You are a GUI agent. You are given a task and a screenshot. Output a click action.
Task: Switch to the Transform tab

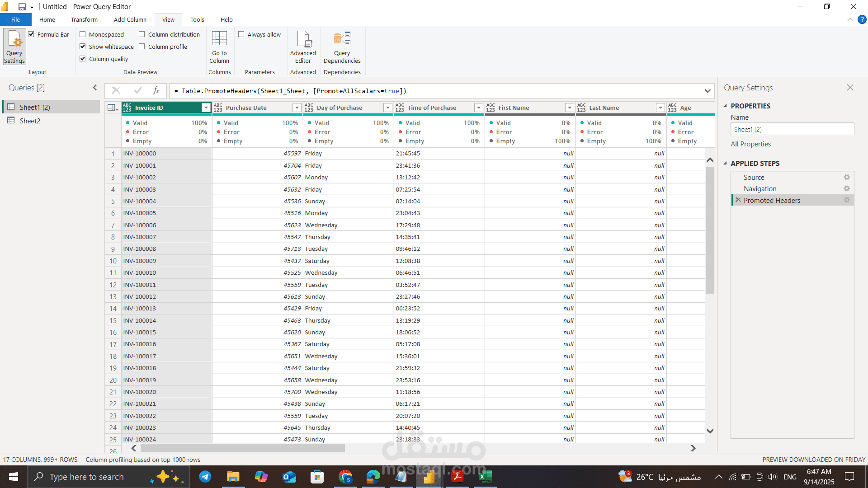point(84,19)
